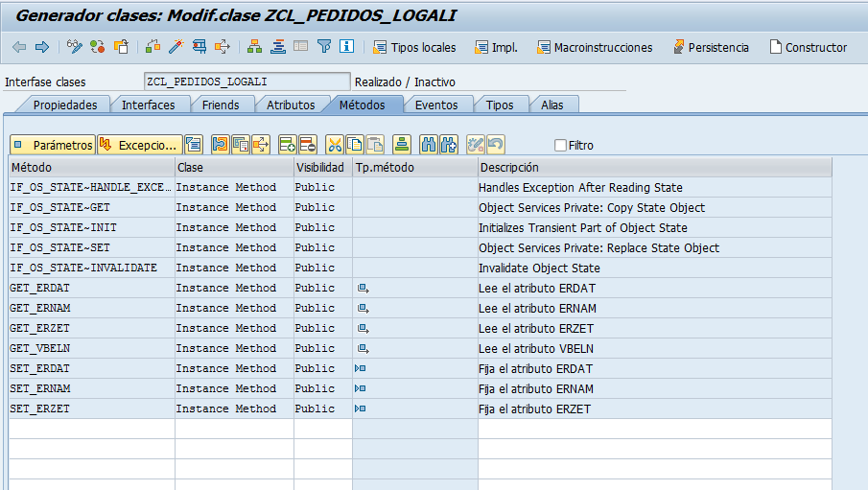
Task: Click the Visibilidad column header
Action: point(322,167)
